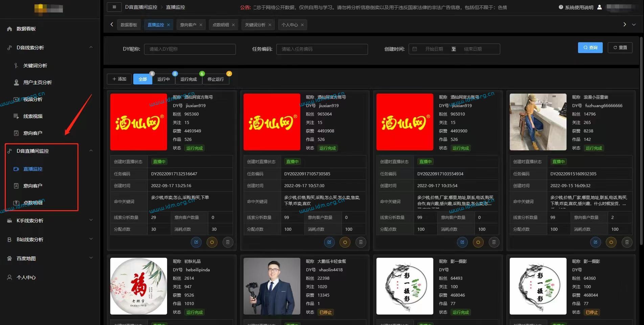The height and width of the screenshot is (325, 644).
Task: Open 意向客户 under D音线索分析
Action: (x=33, y=133)
